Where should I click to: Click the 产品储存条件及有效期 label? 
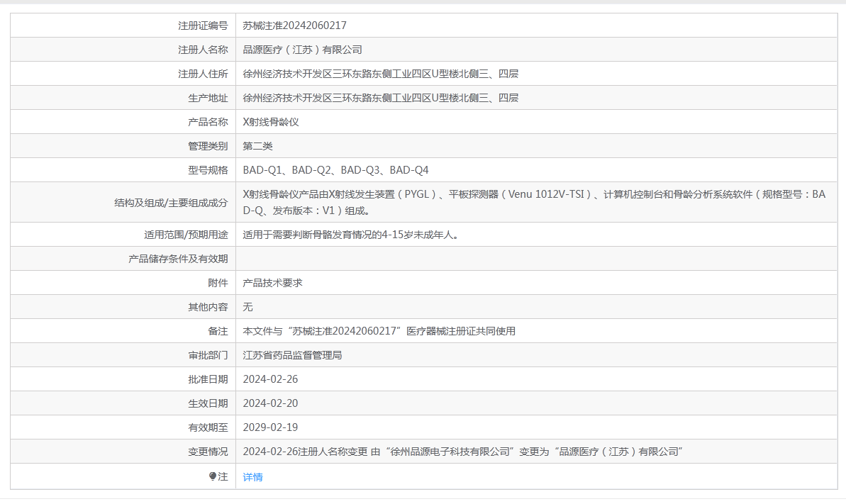(178, 259)
